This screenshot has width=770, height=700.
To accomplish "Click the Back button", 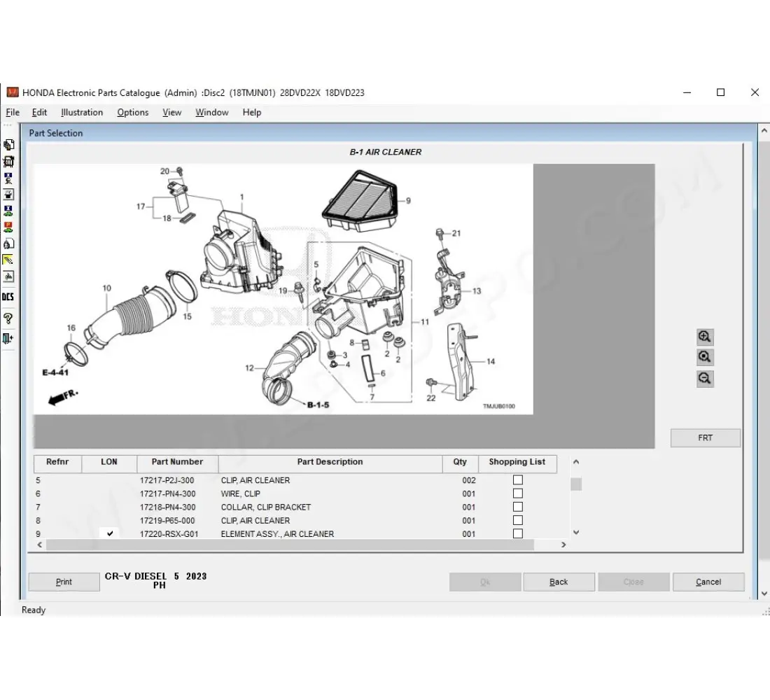I will 559,582.
